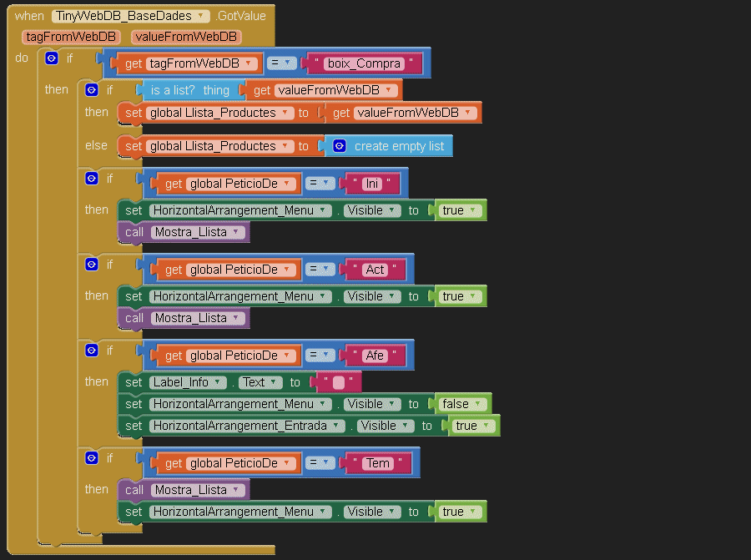The height and width of the screenshot is (560, 751).
Task: Toggle true value of HorizontalArrangement_Entrada Visible
Action: pos(471,426)
